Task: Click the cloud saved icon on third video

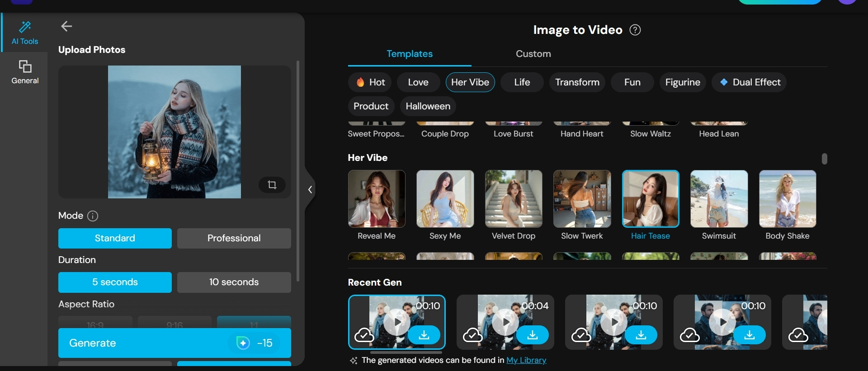Action: click(581, 335)
